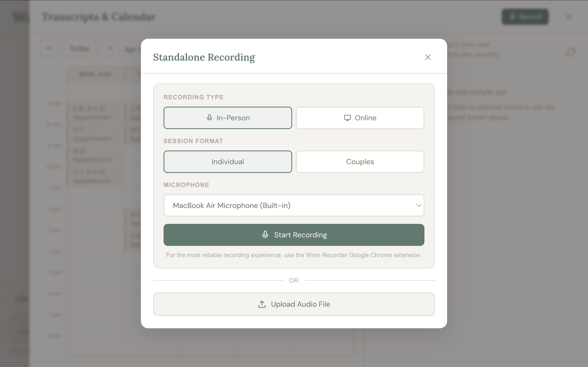Click the blurred green Record button

point(525,17)
